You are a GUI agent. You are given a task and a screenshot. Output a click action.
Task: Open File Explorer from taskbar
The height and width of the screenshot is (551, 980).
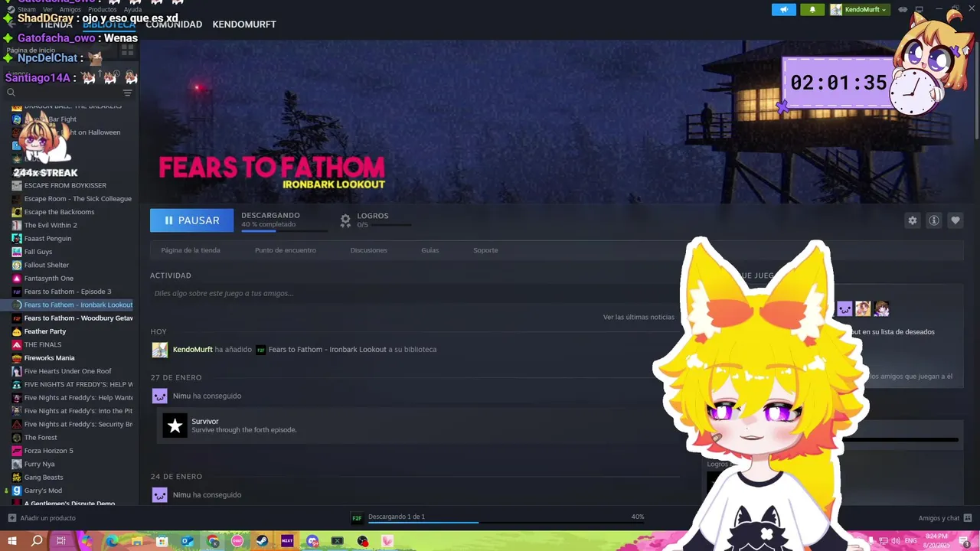(137, 541)
